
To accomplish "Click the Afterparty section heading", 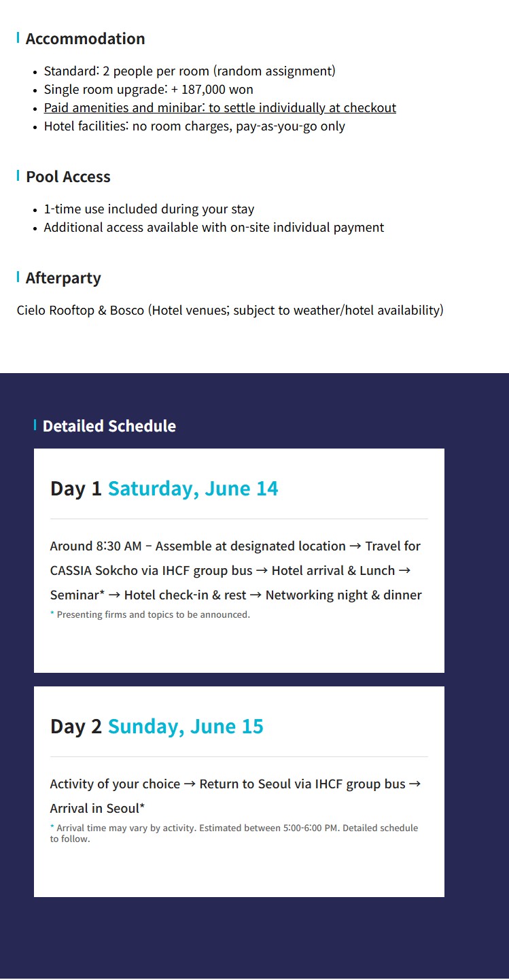I will pyautogui.click(x=63, y=278).
